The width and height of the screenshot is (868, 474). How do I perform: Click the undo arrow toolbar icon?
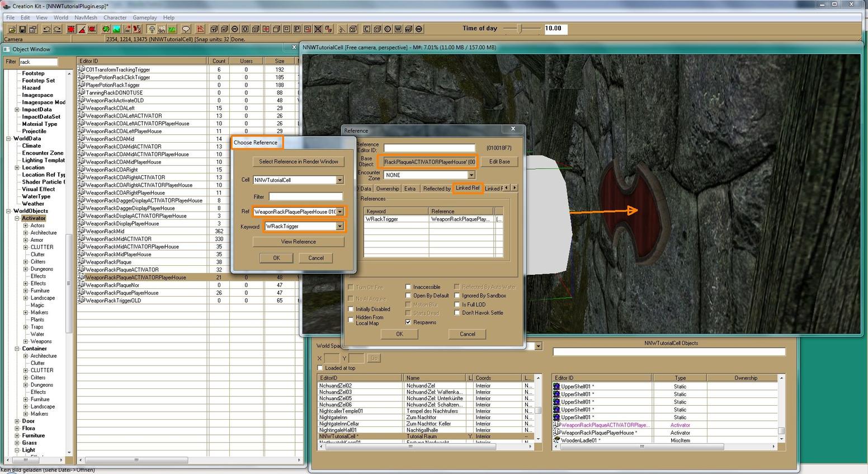coord(47,29)
